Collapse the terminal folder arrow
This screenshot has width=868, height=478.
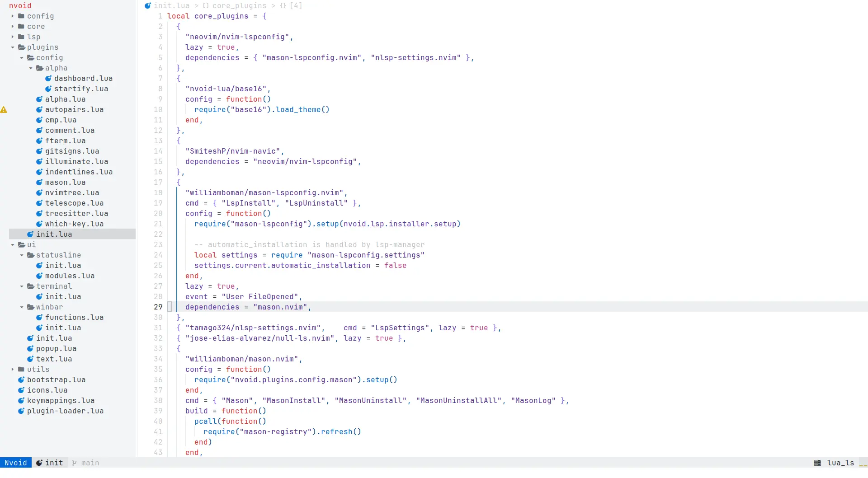[x=22, y=286]
